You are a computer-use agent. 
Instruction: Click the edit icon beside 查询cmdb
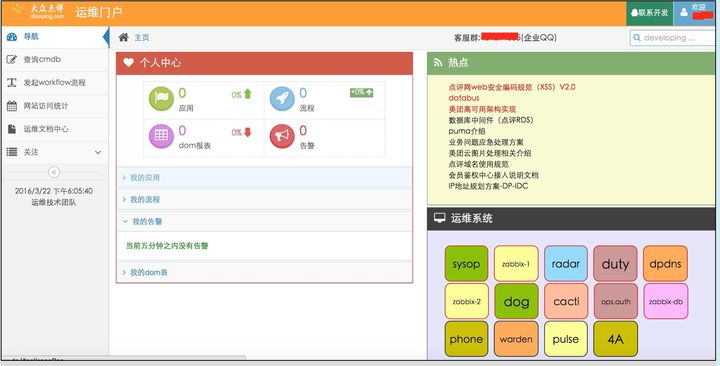(x=12, y=59)
